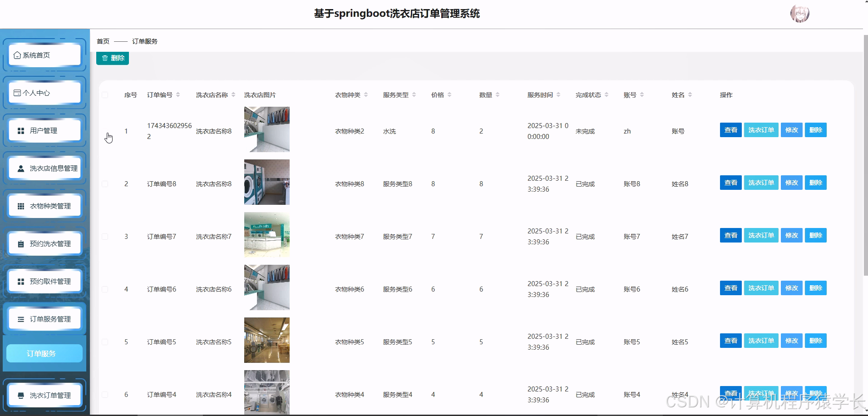Sort by 衣物种类 column arrows
The image size is (868, 416).
point(366,95)
